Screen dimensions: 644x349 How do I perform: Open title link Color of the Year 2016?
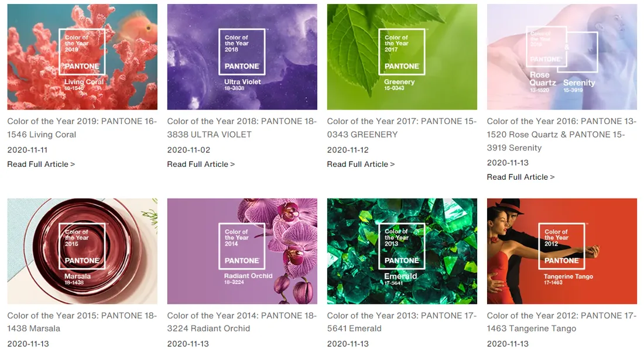pos(562,134)
